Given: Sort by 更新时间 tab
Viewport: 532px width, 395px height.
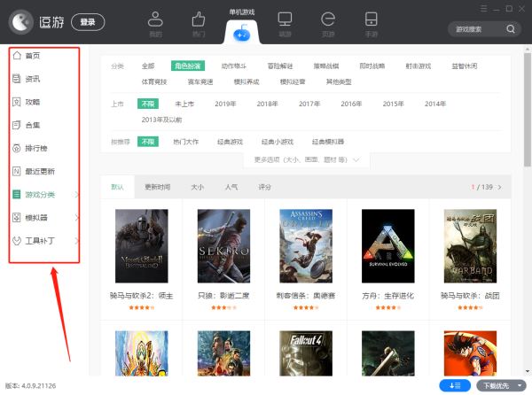Looking at the screenshot, I should [158, 187].
